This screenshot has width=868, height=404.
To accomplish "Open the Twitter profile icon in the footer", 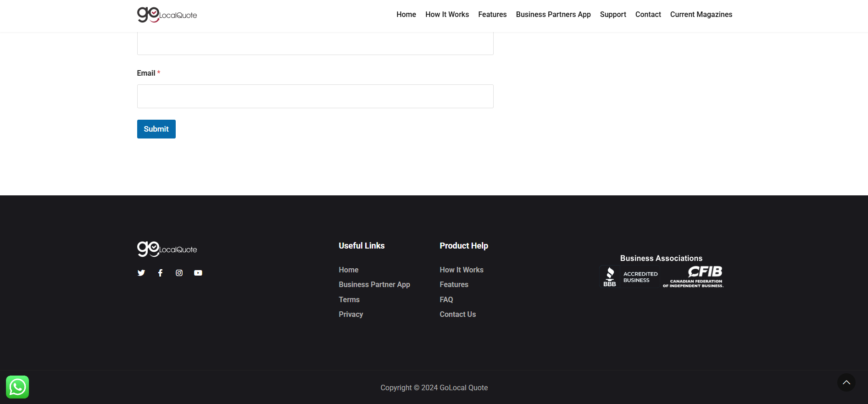I will pyautogui.click(x=141, y=273).
